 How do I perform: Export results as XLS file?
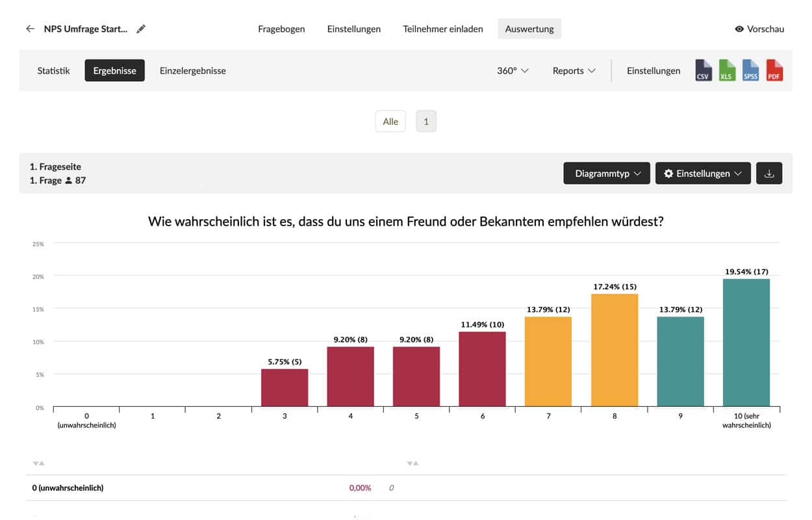pyautogui.click(x=727, y=70)
